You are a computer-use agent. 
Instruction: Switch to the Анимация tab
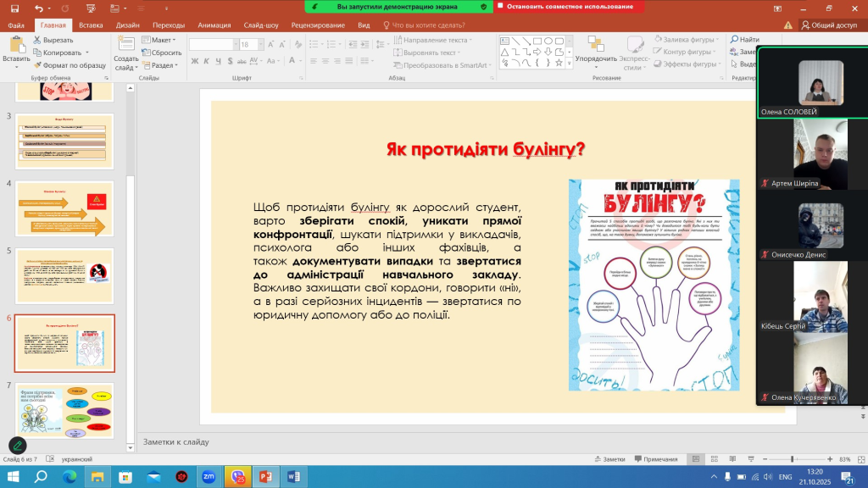coord(214,25)
